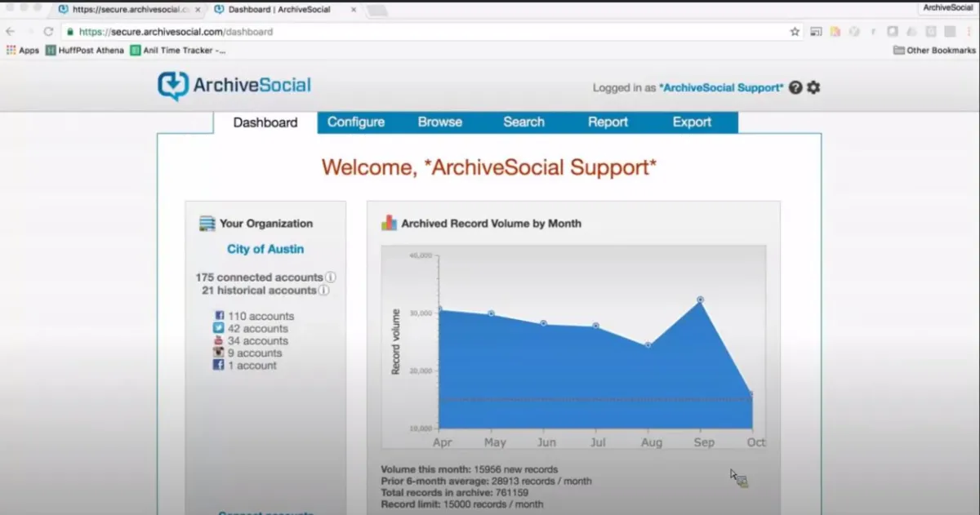
Task: Click 'Archived Record Volume by Month' title
Action: (492, 223)
